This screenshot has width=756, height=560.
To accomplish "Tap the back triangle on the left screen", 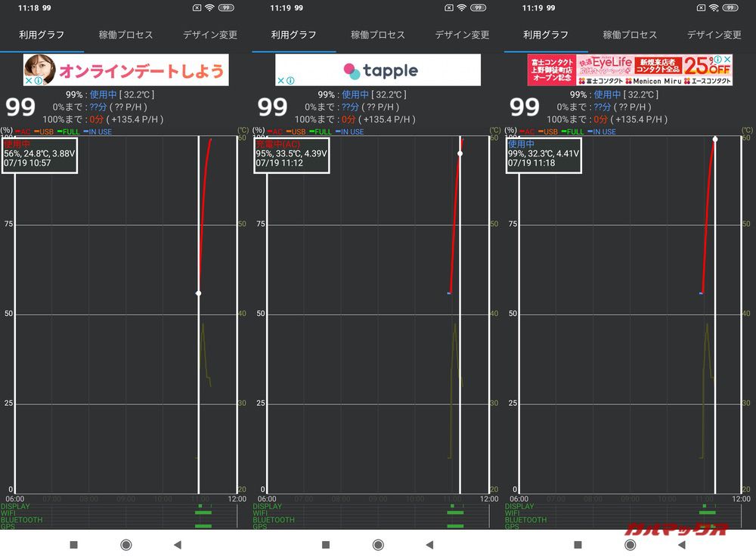I will [x=178, y=544].
